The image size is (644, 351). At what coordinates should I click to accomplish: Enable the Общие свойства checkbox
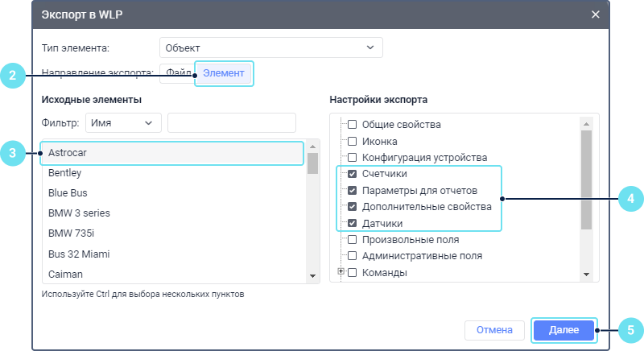point(352,125)
